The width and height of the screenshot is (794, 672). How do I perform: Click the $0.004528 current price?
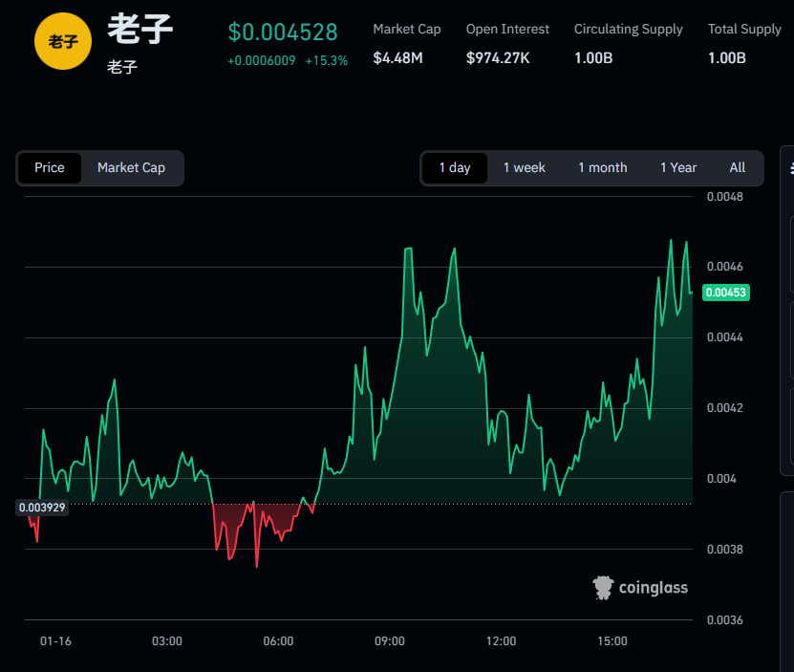tap(283, 32)
